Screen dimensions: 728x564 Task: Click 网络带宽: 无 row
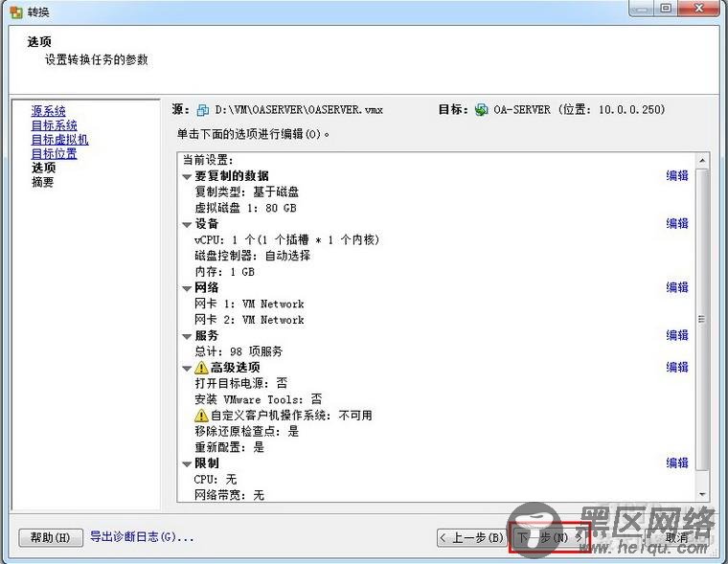coord(229,495)
